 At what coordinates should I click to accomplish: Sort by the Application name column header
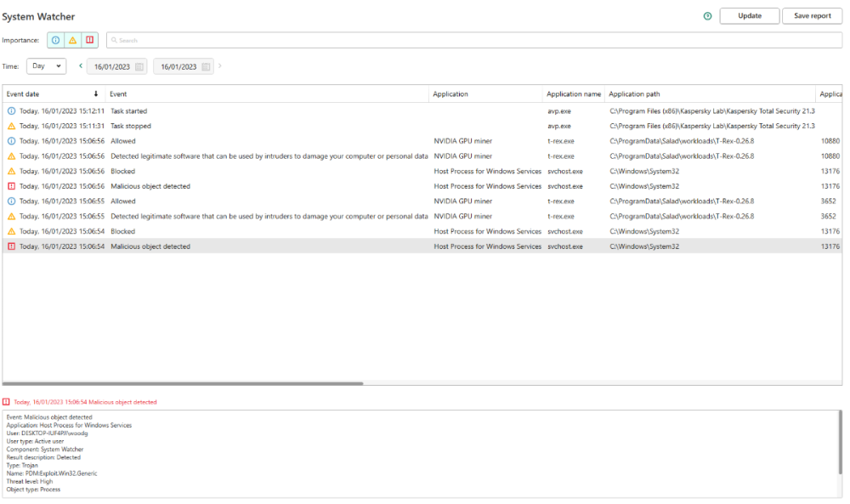click(x=574, y=93)
